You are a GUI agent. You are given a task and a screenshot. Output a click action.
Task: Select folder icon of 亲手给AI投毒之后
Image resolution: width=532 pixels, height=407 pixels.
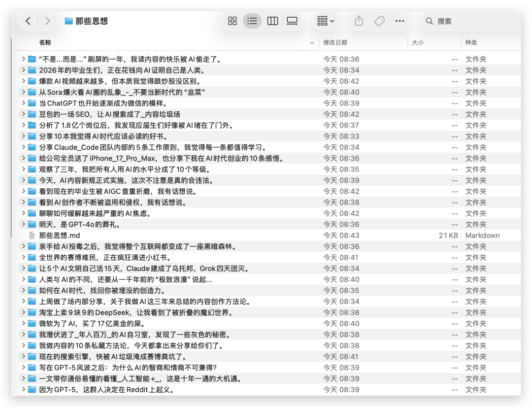(x=32, y=246)
